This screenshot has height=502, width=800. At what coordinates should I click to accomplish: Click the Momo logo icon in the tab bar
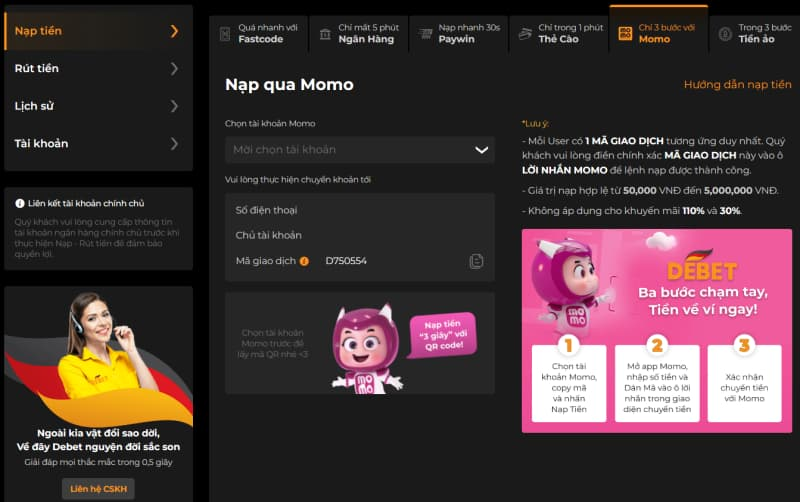pos(625,34)
